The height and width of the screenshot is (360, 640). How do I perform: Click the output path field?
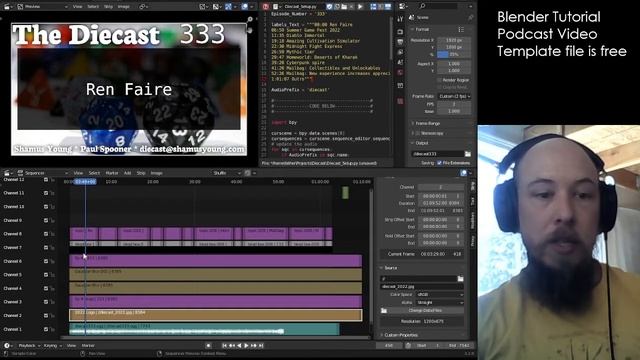click(438, 154)
